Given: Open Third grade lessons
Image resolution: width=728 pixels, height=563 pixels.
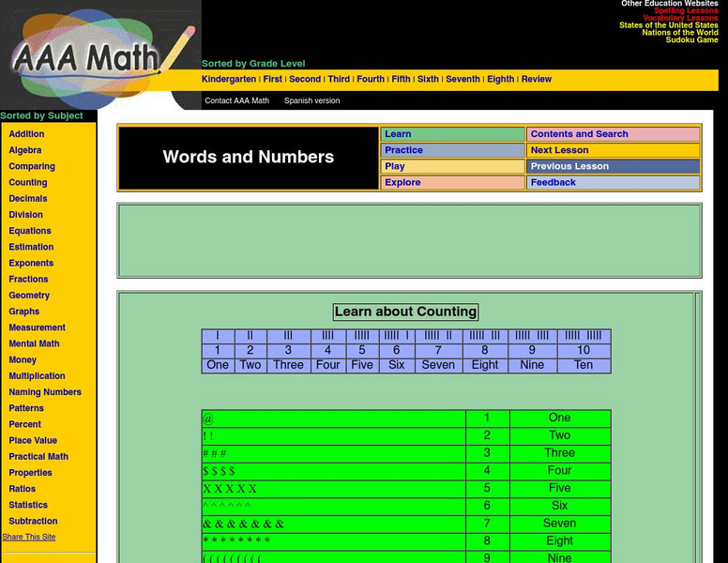Looking at the screenshot, I should [339, 79].
